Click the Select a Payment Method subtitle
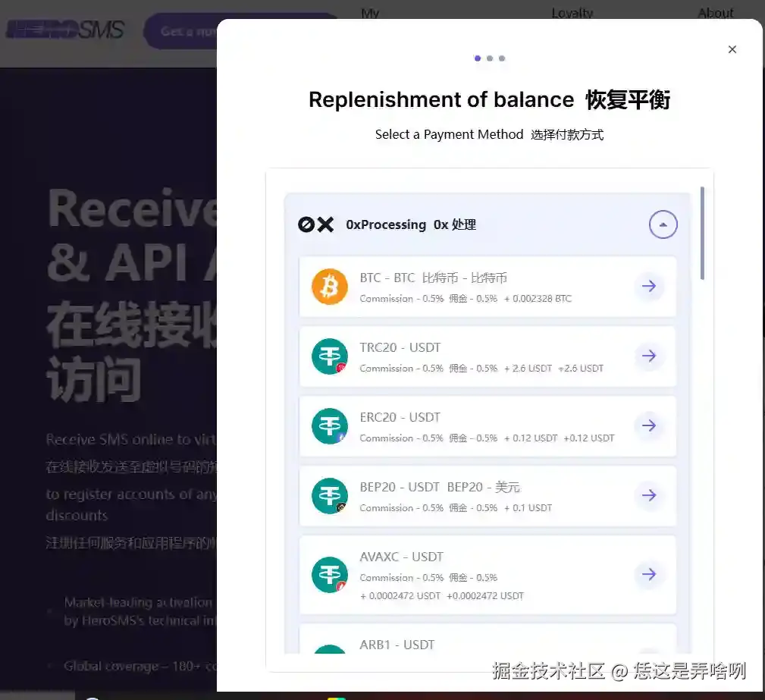Viewport: 765px width, 700px height. tap(489, 135)
